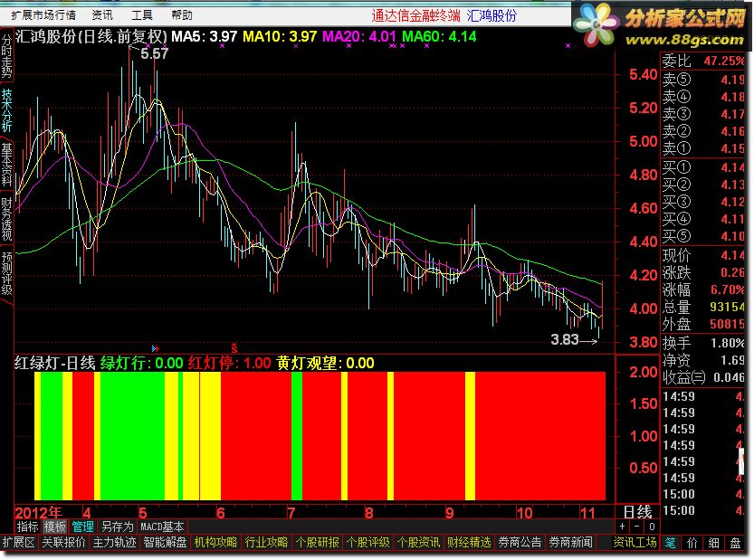Image resolution: width=754 pixels, height=560 pixels.
Task: Open the 工具 menu
Action: [142, 15]
